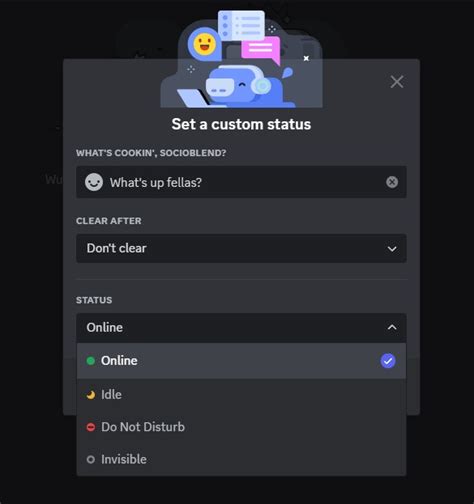Click the green Online status dot
The width and height of the screenshot is (474, 504).
pyautogui.click(x=91, y=361)
